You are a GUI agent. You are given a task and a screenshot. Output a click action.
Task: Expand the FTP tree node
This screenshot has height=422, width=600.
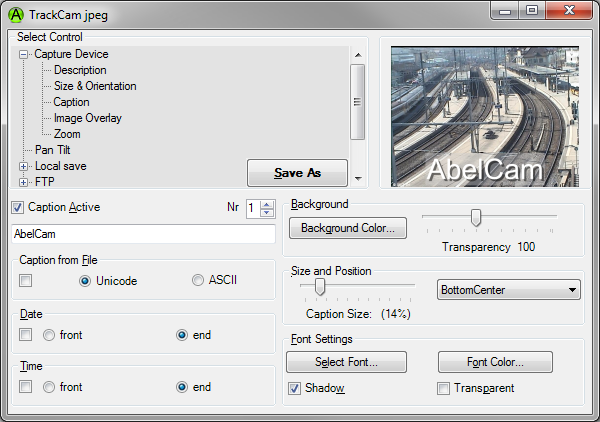click(x=24, y=182)
